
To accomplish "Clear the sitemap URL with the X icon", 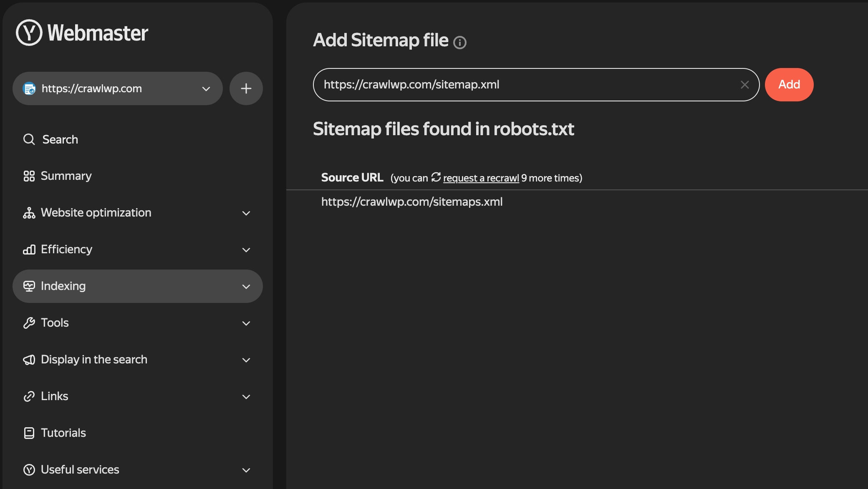I will [x=745, y=85].
